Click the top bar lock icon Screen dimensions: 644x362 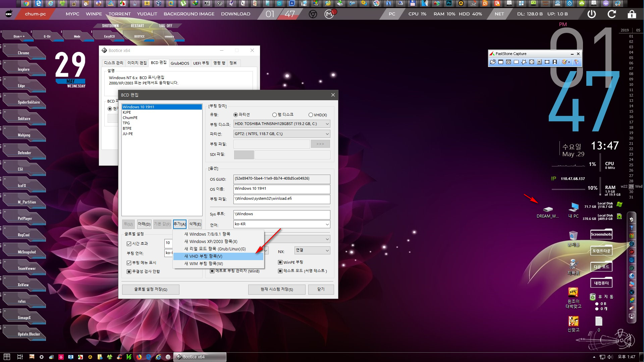point(632,14)
